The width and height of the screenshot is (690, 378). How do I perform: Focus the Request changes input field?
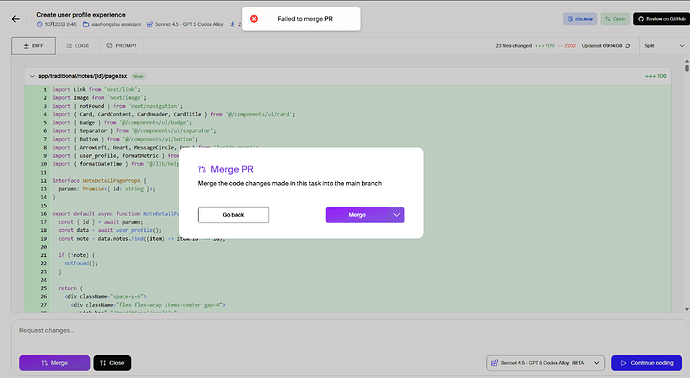[350, 330]
